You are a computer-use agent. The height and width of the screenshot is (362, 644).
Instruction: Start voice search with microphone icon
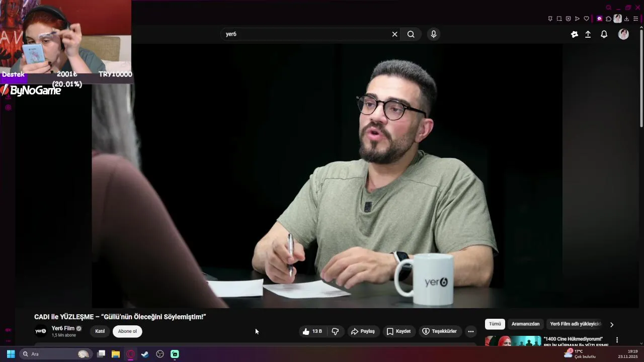(x=434, y=34)
